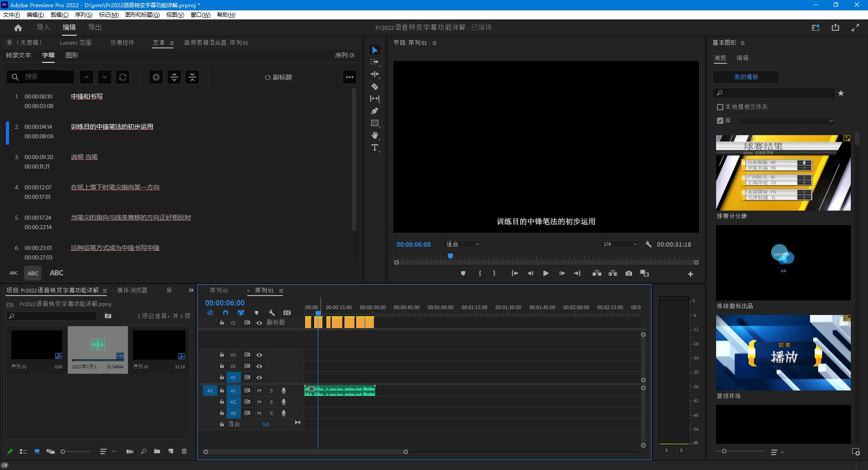Go to next search result arrow
This screenshot has height=470, width=868.
(104, 77)
